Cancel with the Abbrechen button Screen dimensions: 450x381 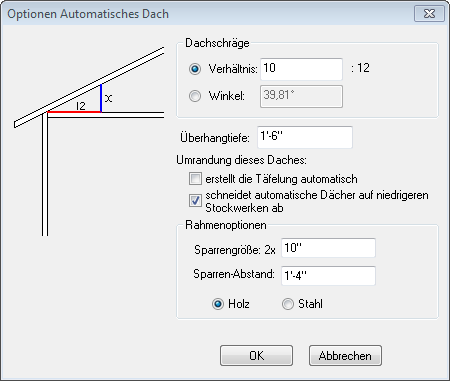345,356
